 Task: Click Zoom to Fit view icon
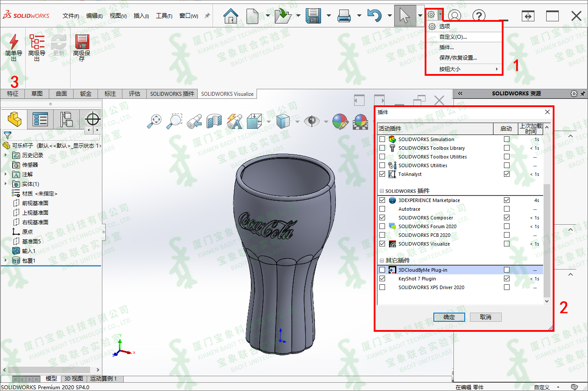(x=154, y=121)
